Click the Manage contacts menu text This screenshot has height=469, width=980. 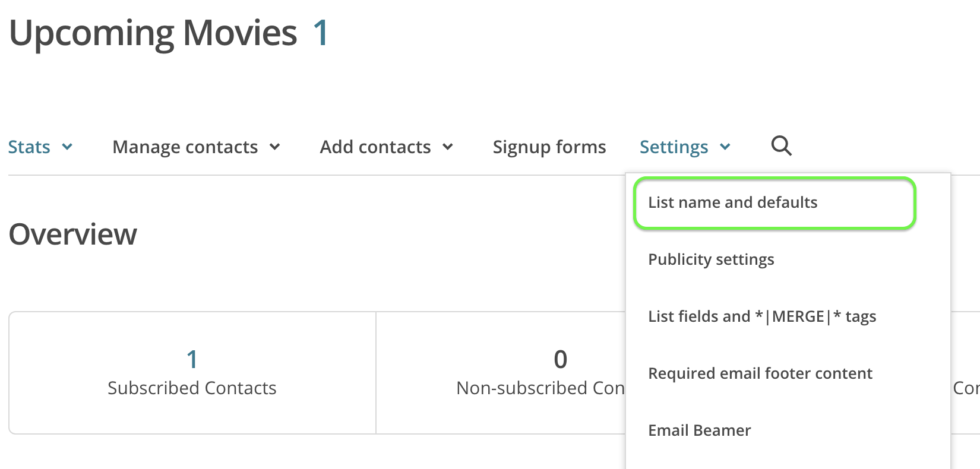(x=185, y=147)
